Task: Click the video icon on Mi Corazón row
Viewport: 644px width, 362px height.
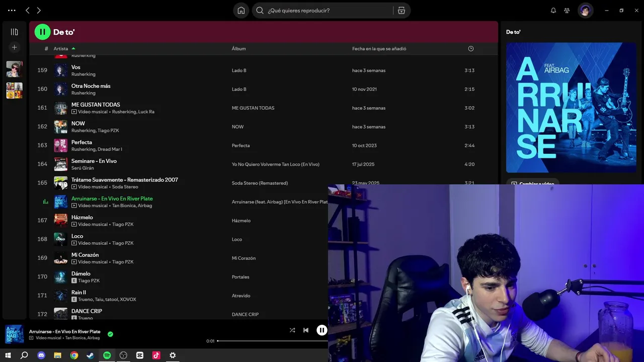Action: point(74,262)
